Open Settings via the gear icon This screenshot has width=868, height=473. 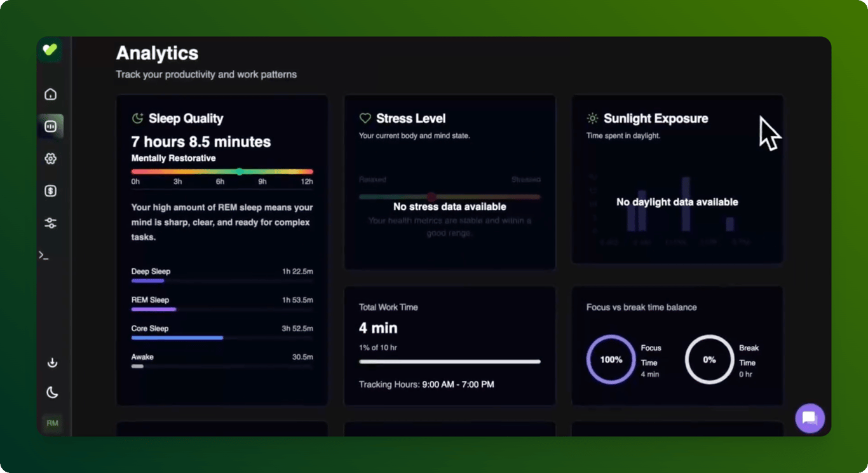pyautogui.click(x=51, y=158)
